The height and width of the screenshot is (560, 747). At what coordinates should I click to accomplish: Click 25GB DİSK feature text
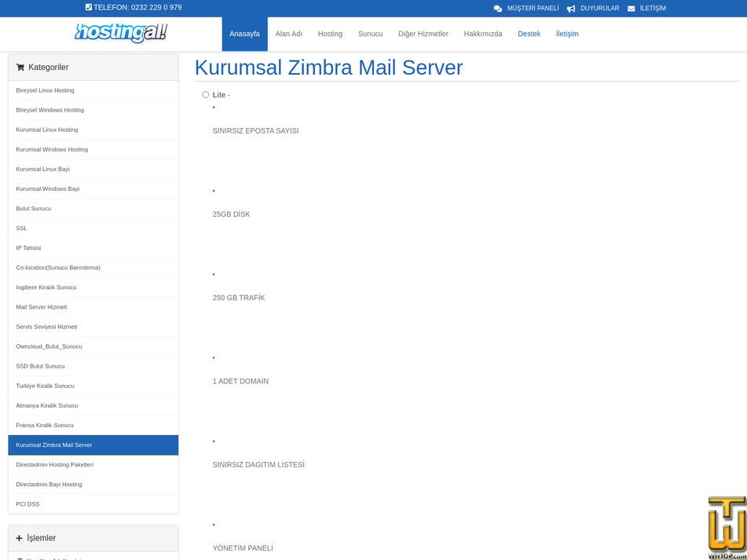click(232, 214)
